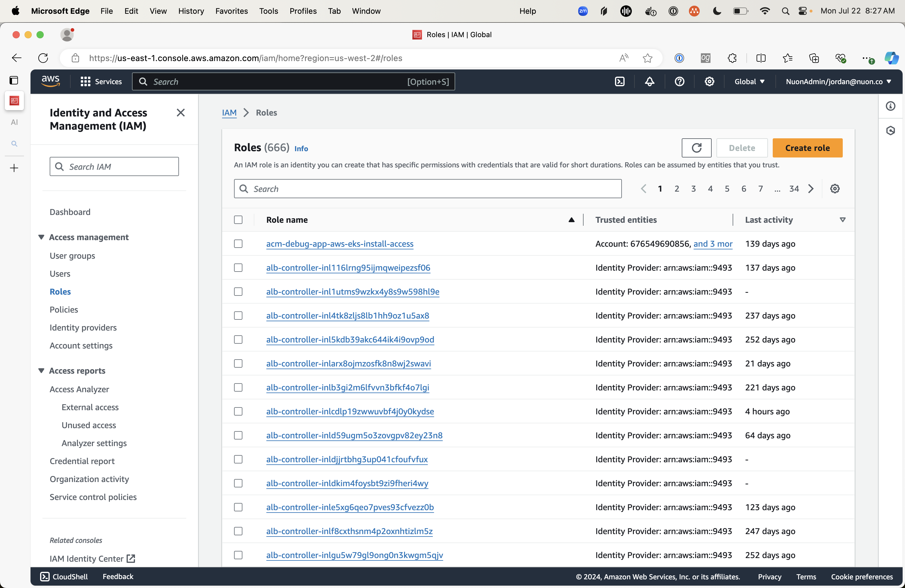Open the notifications bell icon
This screenshot has height=588, width=905.
coord(649,81)
